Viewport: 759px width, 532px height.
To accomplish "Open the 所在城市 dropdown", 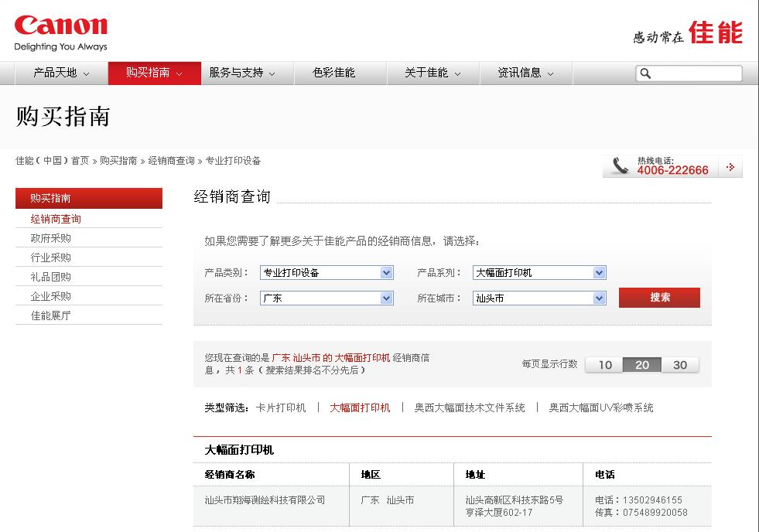I will (x=540, y=298).
